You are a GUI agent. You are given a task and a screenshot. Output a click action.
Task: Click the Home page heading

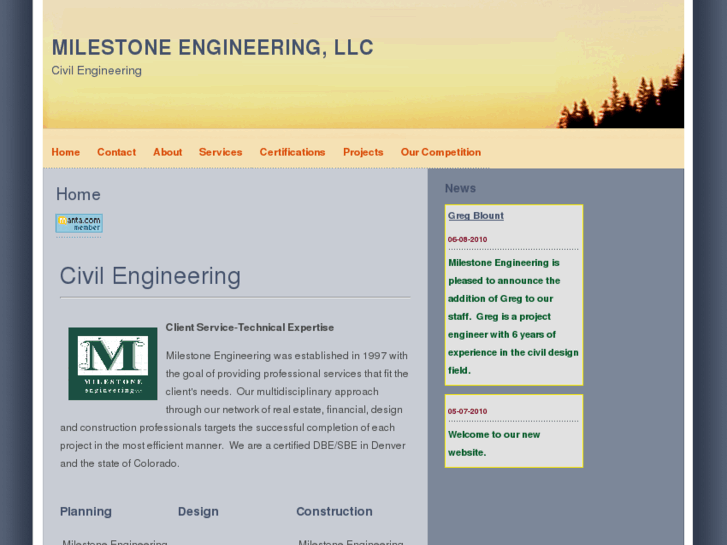tap(78, 194)
